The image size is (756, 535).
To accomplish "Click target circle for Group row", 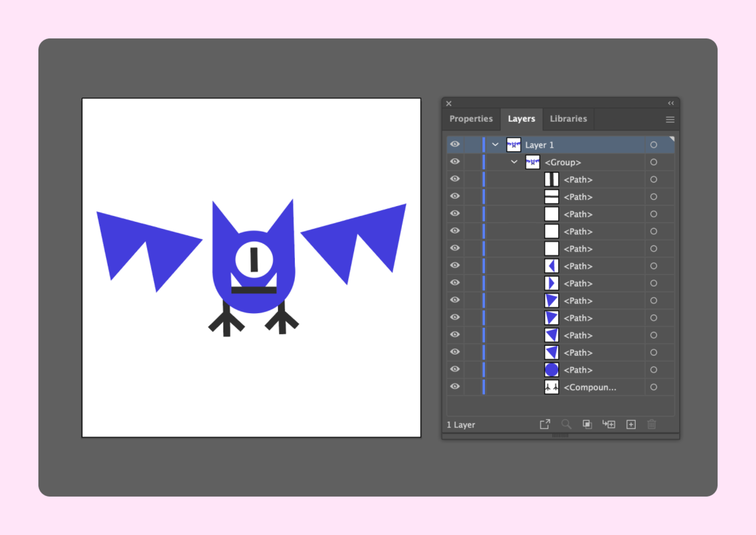I will 653,163.
